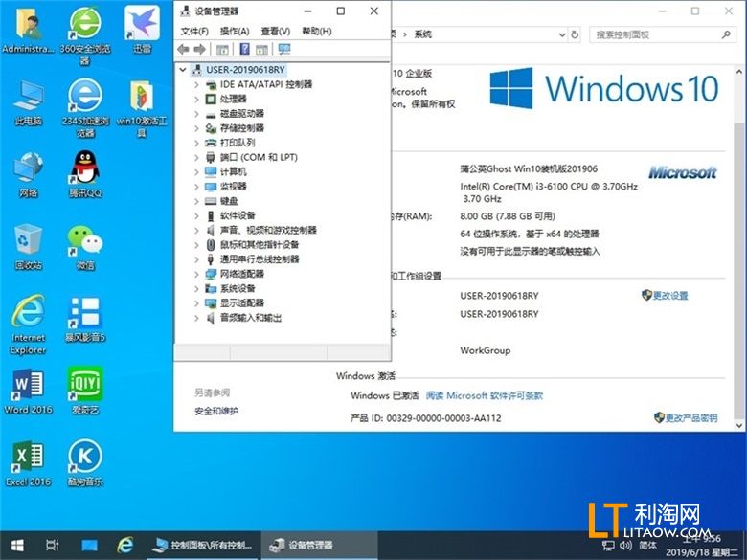Select Computer (计算机) tree item
Screen dimensions: 747x560
click(x=233, y=172)
